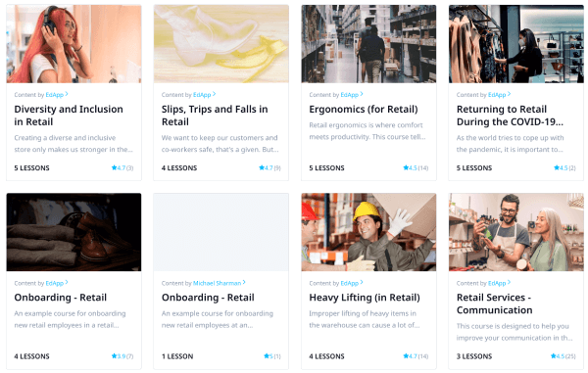Viewport: 588px width, 373px height.
Task: Click description "This course is designed to help you"
Action: click(x=514, y=332)
